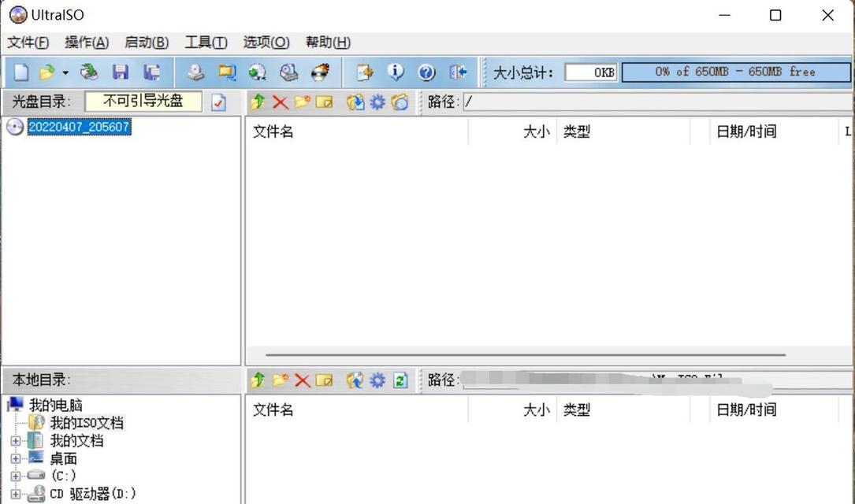
Task: Select 桌面 in local tree
Action: click(63, 459)
